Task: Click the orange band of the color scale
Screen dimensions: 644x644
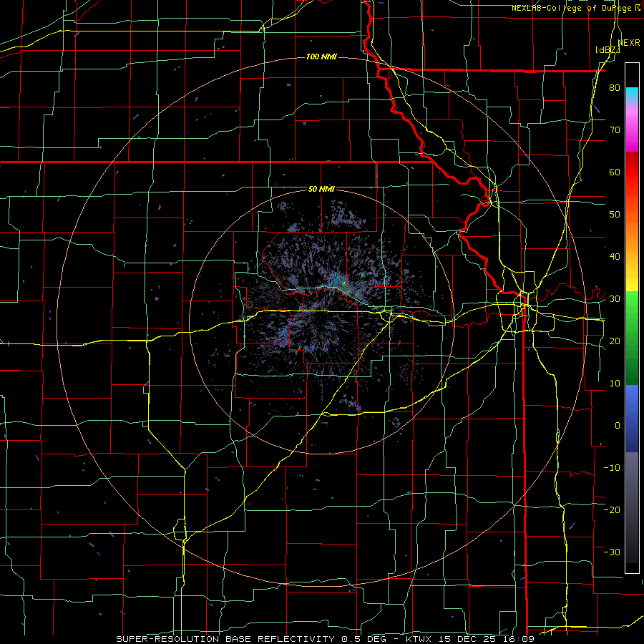Action: tap(632, 232)
